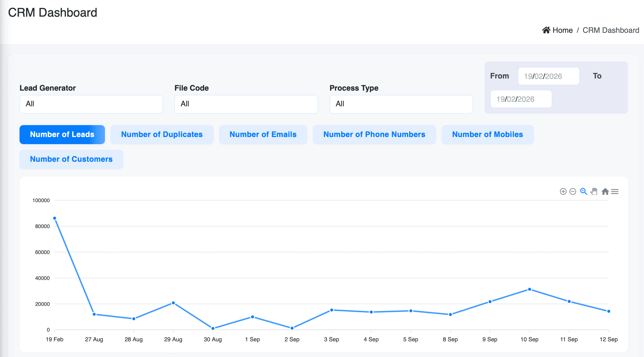Reset chart zoom with the home icon
644x357 pixels.
(x=605, y=192)
